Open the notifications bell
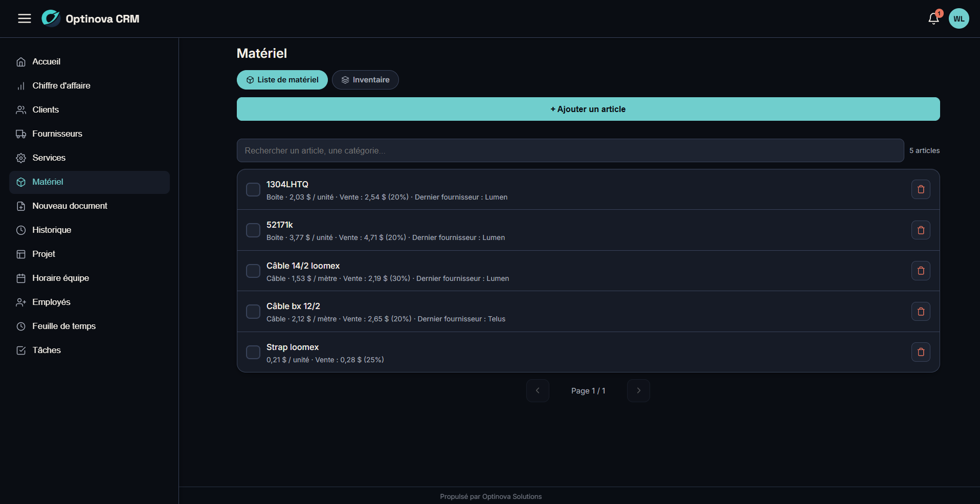The height and width of the screenshot is (504, 980). (933, 18)
